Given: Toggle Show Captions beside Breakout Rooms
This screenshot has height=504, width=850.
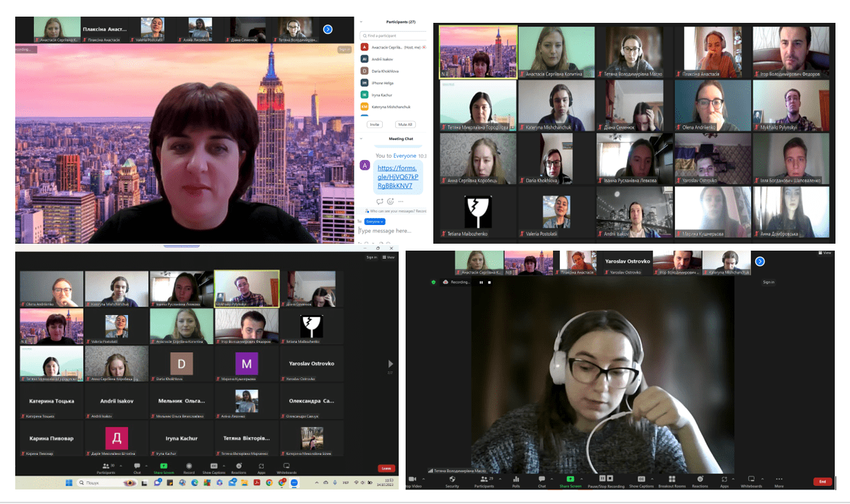Looking at the screenshot, I should (641, 479).
